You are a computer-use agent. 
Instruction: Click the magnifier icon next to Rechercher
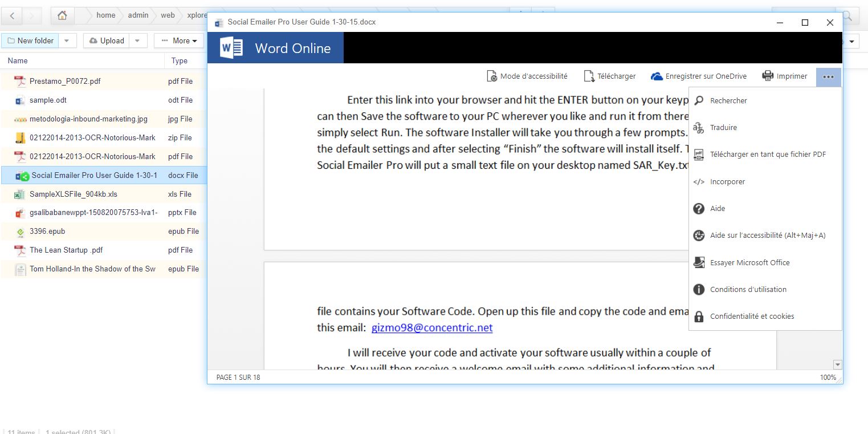(699, 101)
